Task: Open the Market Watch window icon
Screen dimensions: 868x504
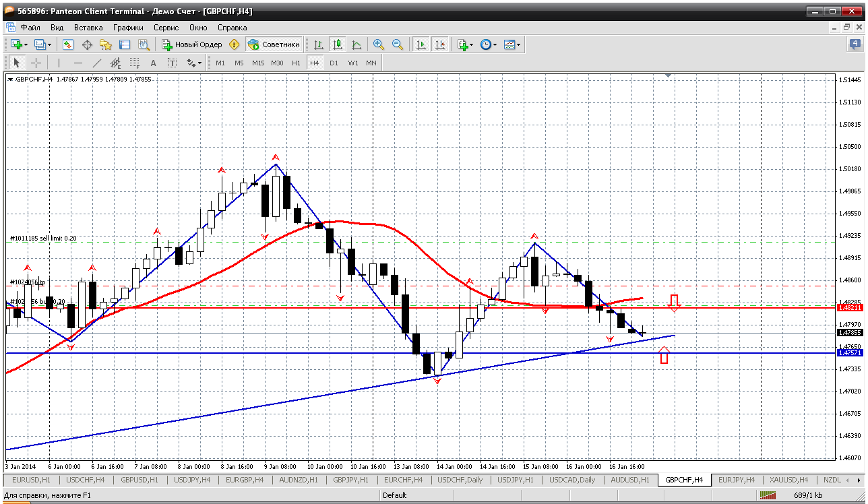Action: [x=68, y=44]
